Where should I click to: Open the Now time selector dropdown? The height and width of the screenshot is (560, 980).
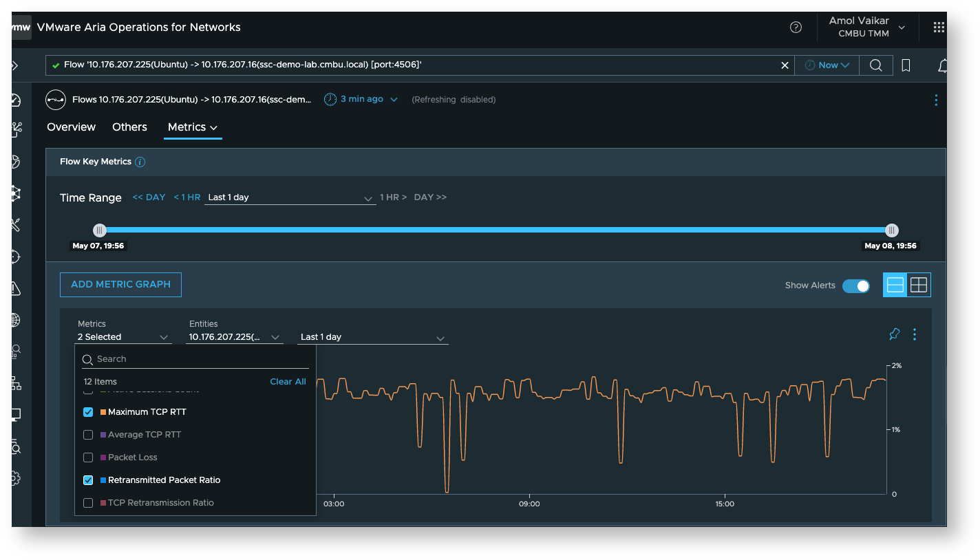(x=827, y=65)
